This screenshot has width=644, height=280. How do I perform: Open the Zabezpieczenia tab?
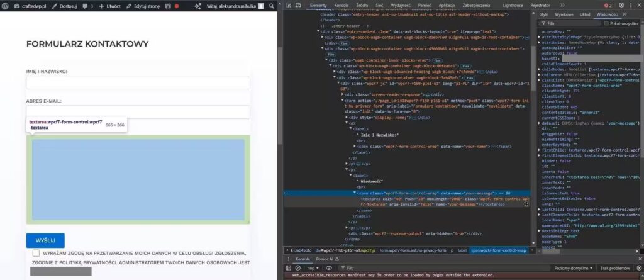tap(476, 5)
